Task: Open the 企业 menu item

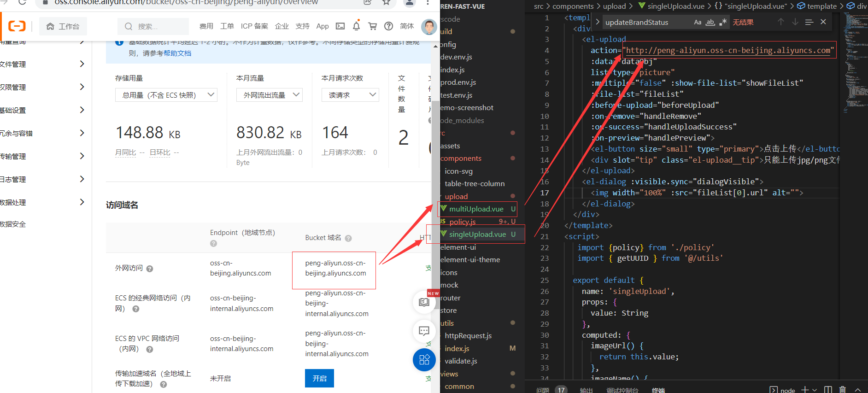Action: click(x=282, y=26)
